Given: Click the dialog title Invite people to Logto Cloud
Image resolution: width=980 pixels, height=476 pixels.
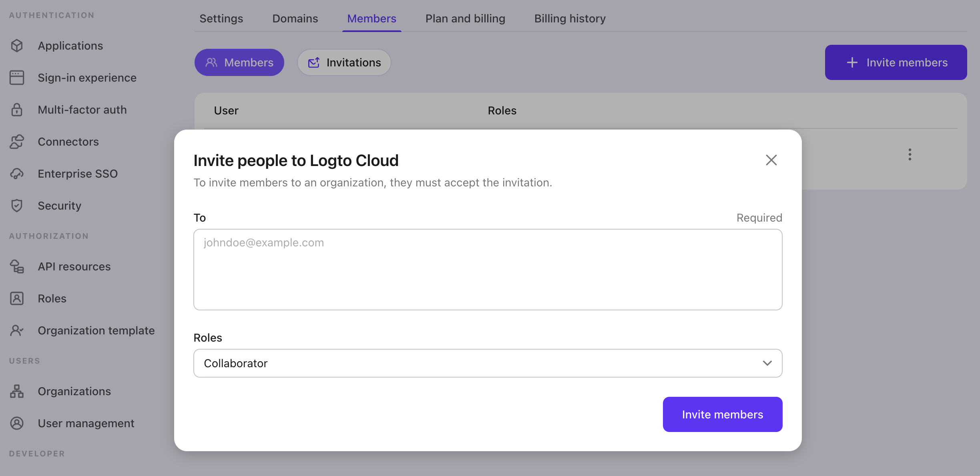Looking at the screenshot, I should click(296, 160).
